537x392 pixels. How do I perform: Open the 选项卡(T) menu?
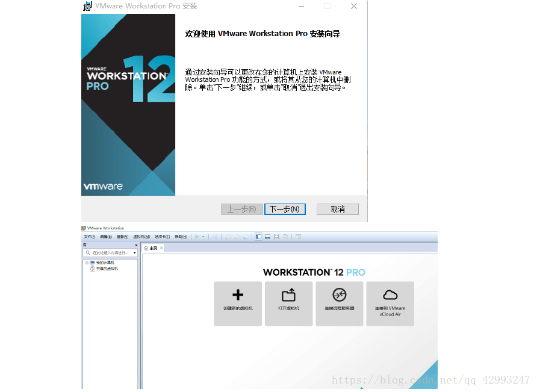point(162,237)
